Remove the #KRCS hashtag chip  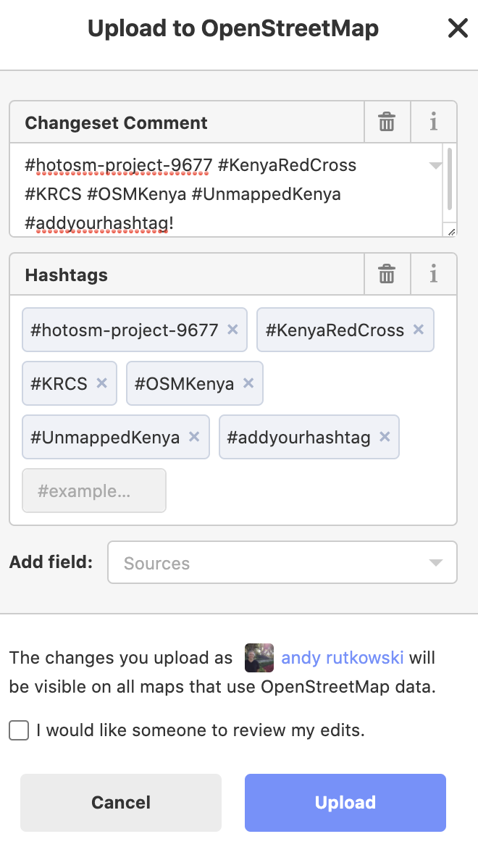coord(102,383)
